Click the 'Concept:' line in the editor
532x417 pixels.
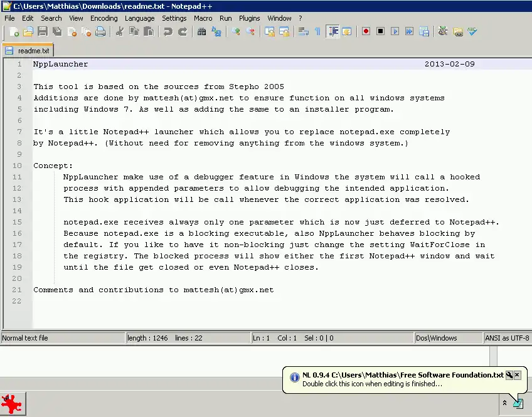click(x=53, y=166)
